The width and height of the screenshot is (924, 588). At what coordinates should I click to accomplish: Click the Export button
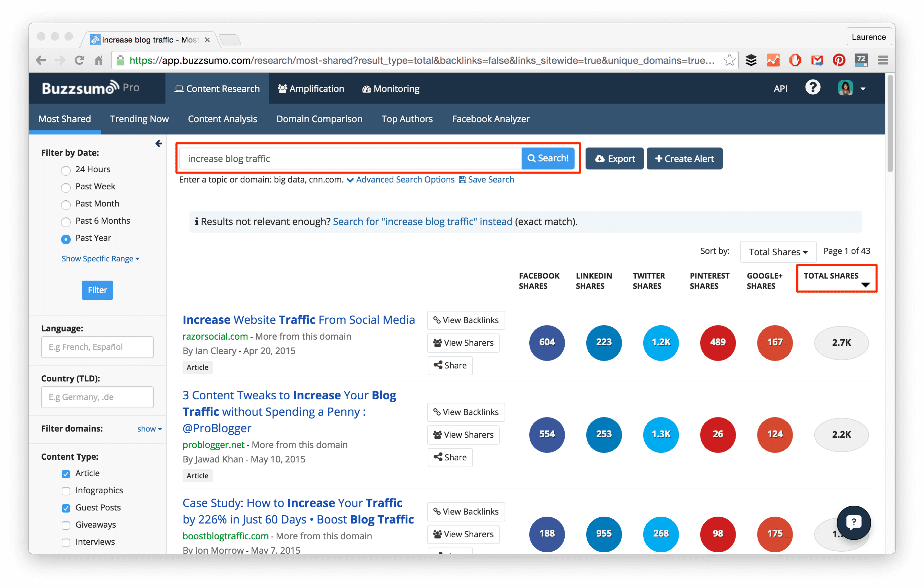[x=614, y=159]
